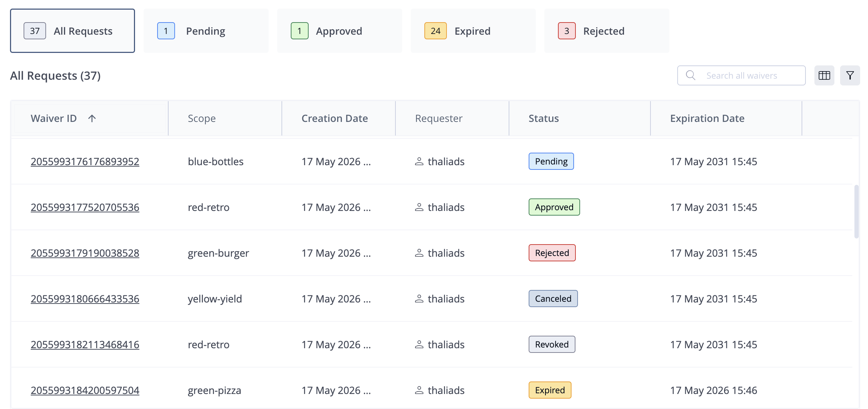Click the table's vertical scrollbar thumb

click(856, 211)
